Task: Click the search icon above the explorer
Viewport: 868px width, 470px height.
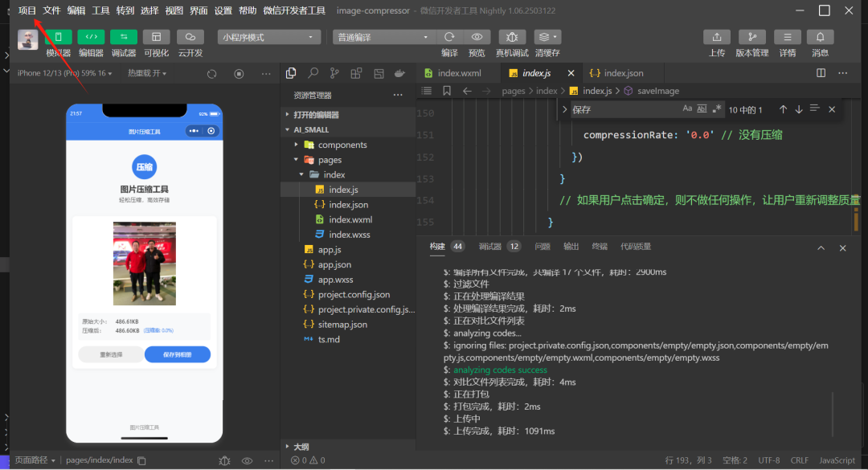Action: click(x=313, y=73)
